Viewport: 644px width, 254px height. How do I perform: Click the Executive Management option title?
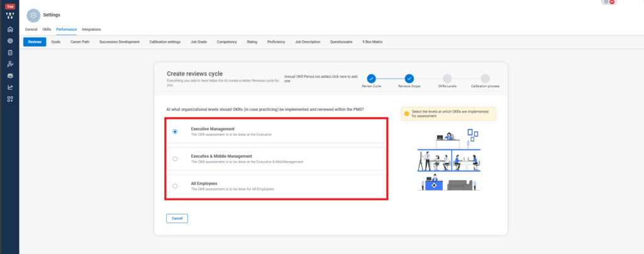click(213, 129)
